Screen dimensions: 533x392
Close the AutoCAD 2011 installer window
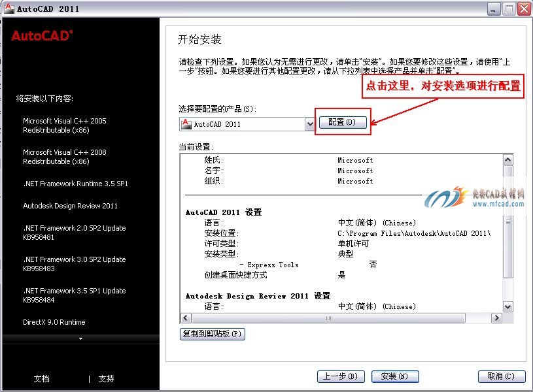point(524,9)
